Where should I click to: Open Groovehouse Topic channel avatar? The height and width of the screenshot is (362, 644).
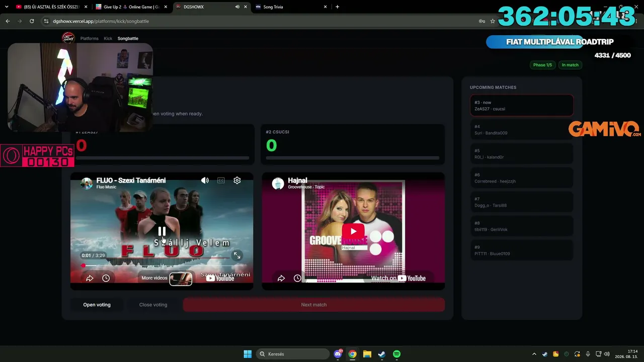click(x=278, y=183)
